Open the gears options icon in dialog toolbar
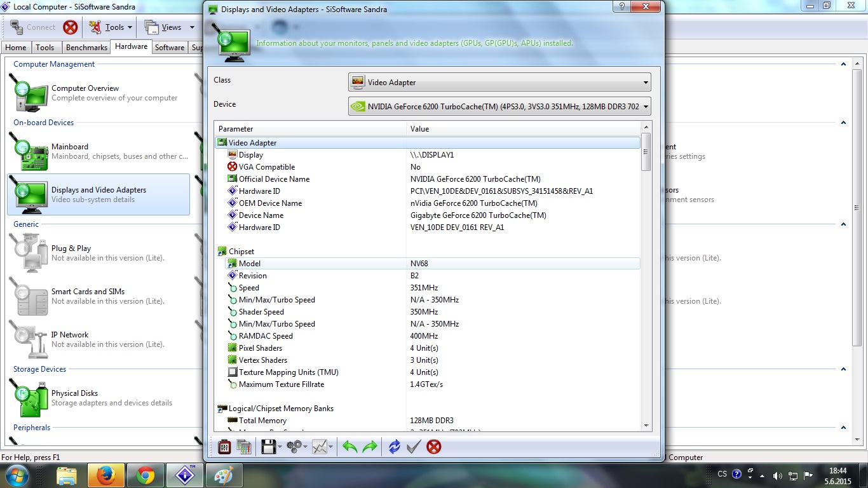 tap(294, 447)
